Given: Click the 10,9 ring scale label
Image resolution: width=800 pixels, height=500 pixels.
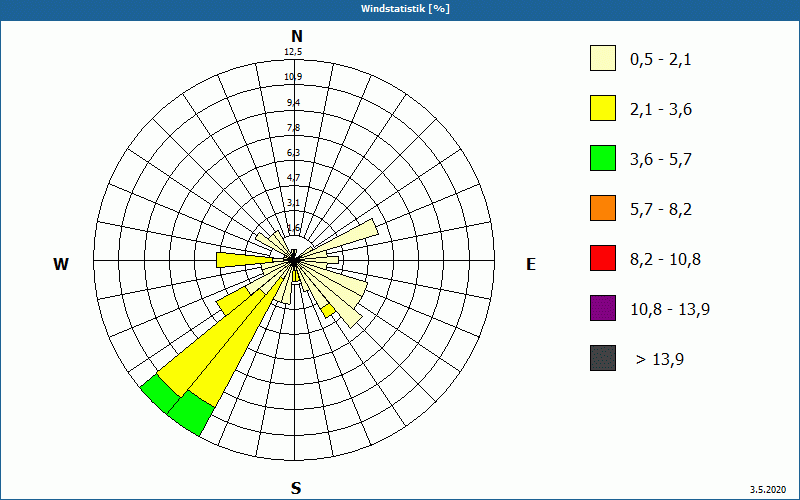Looking at the screenshot, I should [294, 77].
